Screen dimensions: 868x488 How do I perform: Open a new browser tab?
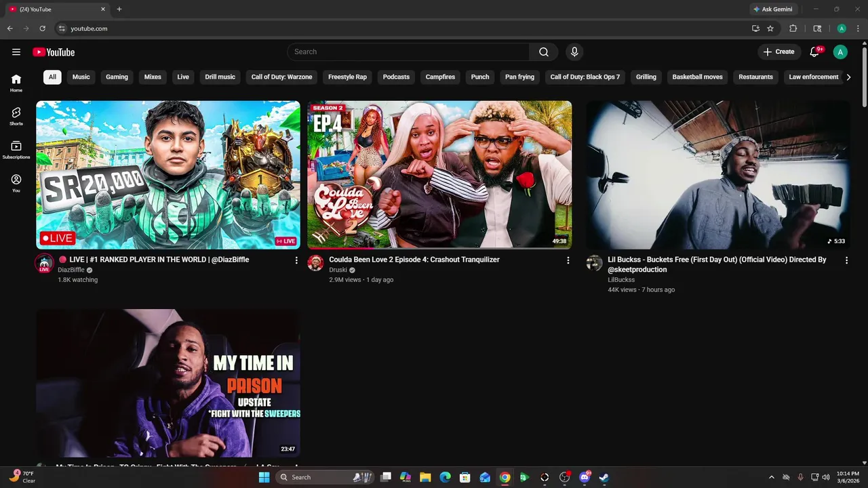click(x=119, y=9)
